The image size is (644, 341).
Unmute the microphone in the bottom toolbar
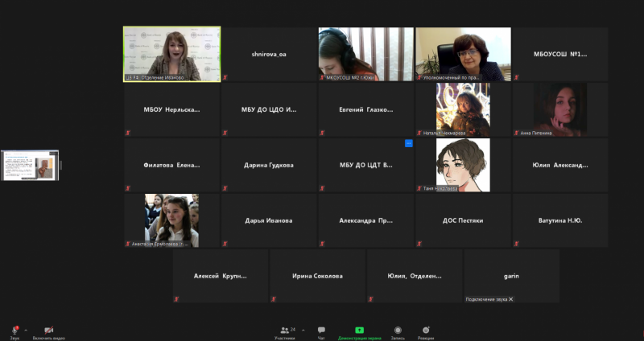click(14, 330)
